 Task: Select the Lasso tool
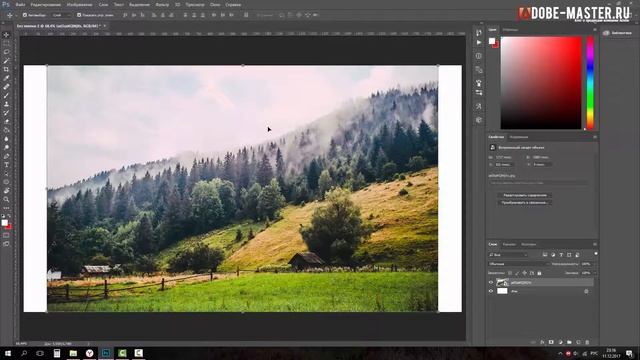(x=6, y=52)
